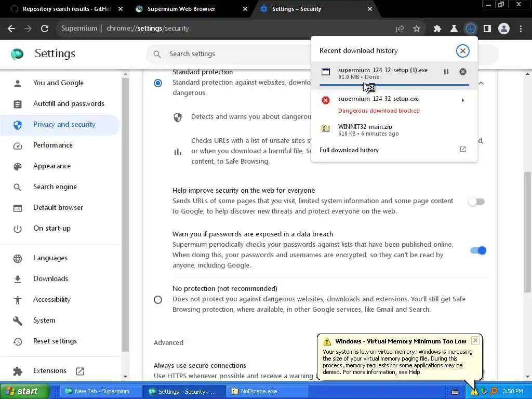
Task: Click the shield icon beside Detects and warns
Action: (178, 117)
